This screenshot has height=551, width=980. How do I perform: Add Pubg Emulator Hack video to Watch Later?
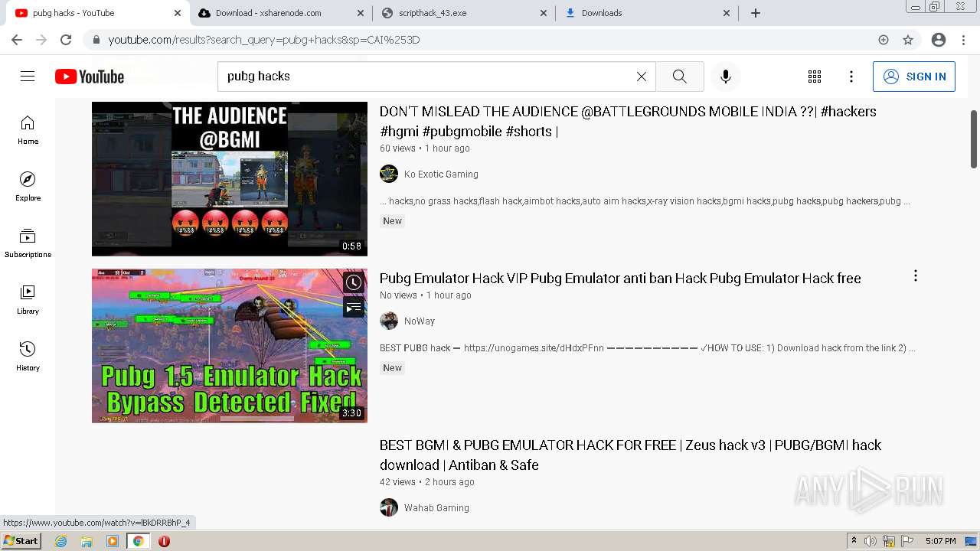tap(353, 282)
